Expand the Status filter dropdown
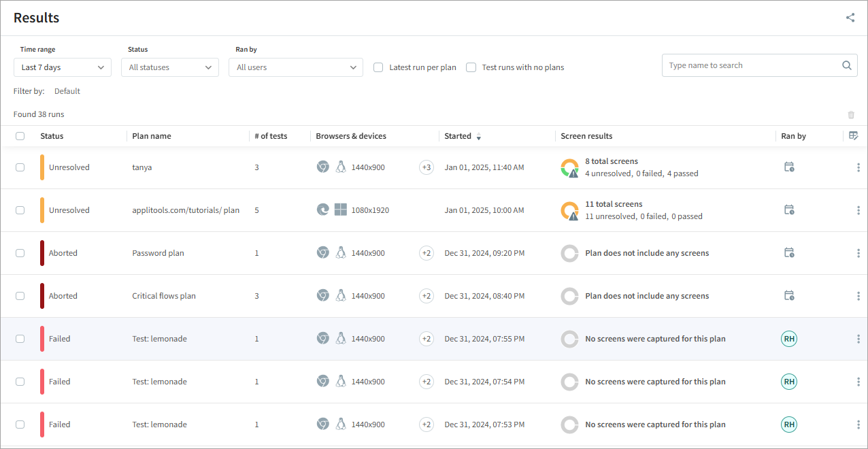Screen dimensions: 868x449 170,67
